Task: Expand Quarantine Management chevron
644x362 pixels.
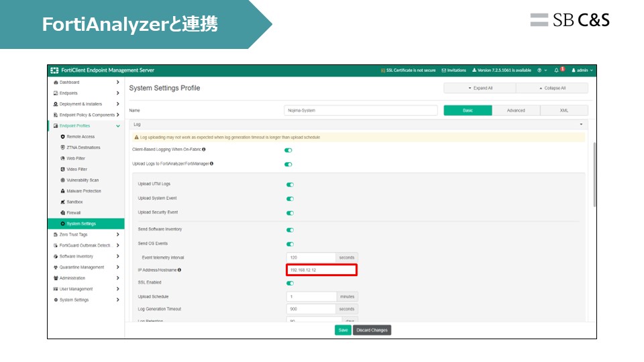Action: point(118,267)
